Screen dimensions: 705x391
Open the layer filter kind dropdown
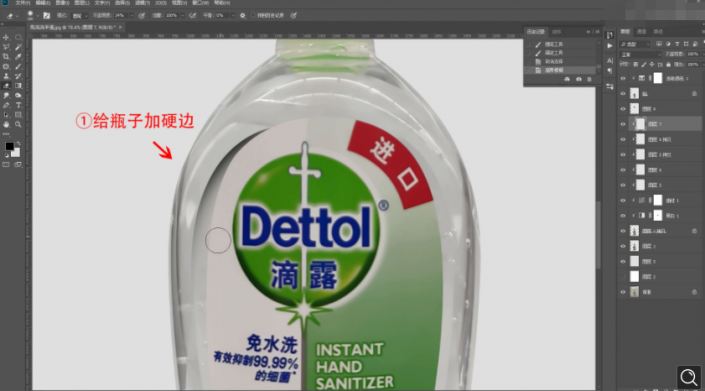click(x=635, y=44)
